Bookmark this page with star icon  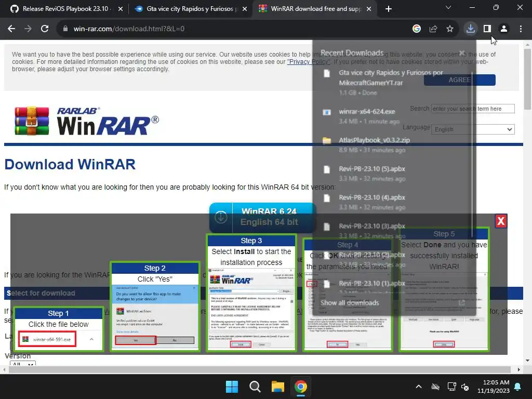point(450,29)
